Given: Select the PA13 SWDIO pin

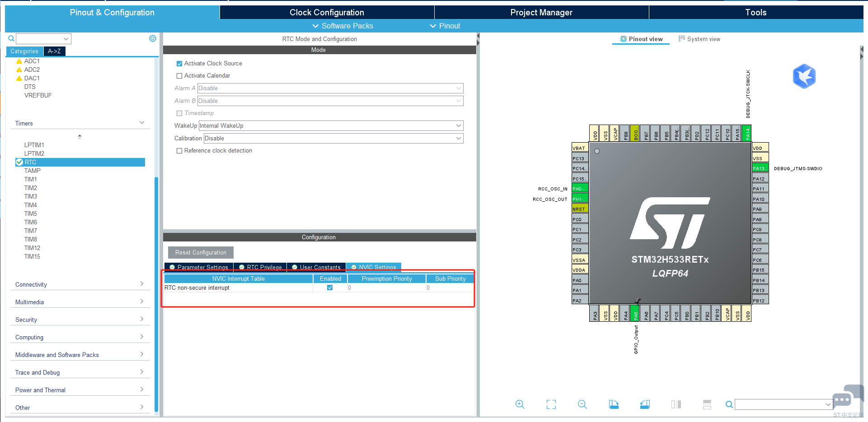Looking at the screenshot, I should pyautogui.click(x=760, y=168).
